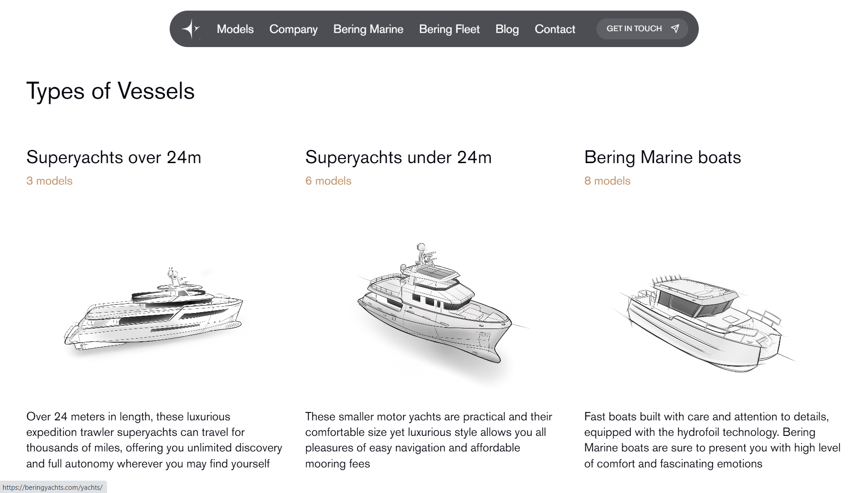The height and width of the screenshot is (493, 868).
Task: Open the Company menu item
Action: [x=293, y=29]
